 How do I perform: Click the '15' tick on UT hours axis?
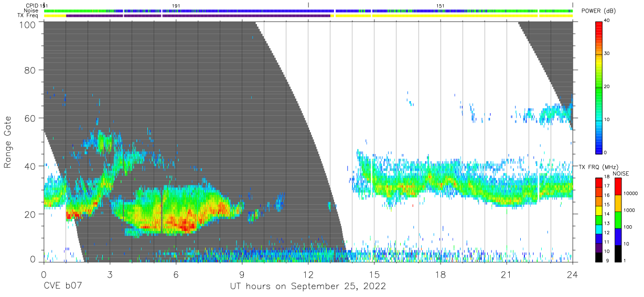(374, 274)
